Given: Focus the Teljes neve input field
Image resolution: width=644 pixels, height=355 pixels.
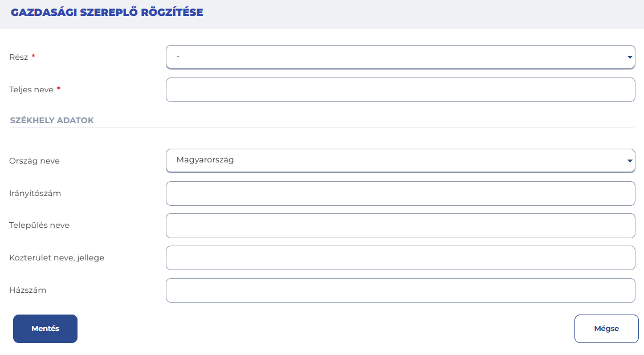Looking at the screenshot, I should 401,89.
